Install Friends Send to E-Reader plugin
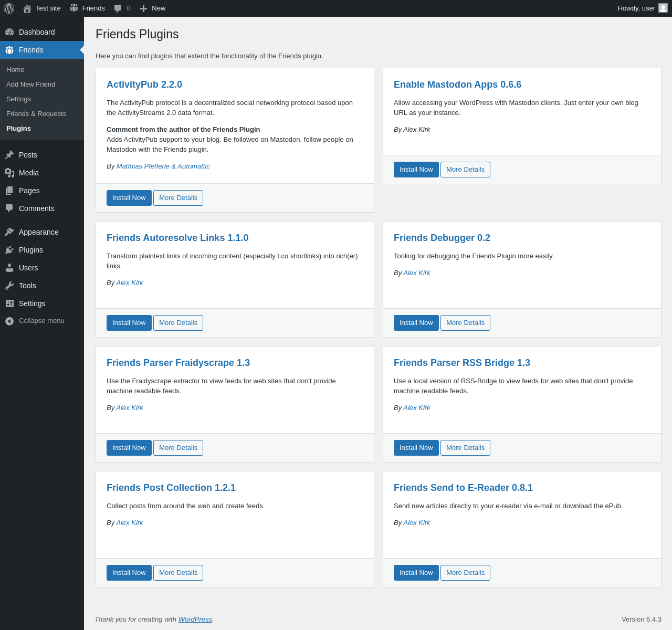672x630 pixels. click(416, 573)
